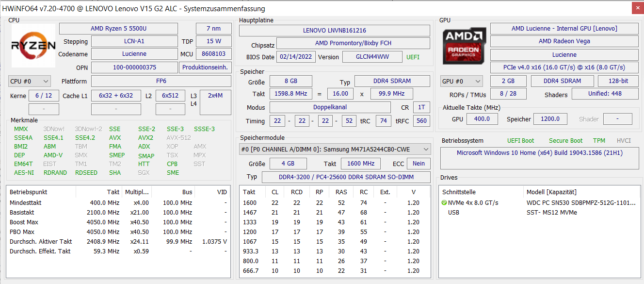Select the 1333 row in the timings table
The height and width of the screenshot is (284, 644).
[335, 222]
